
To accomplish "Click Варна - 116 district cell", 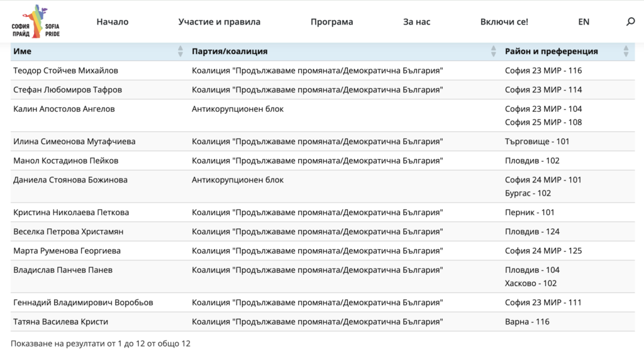I will pos(527,322).
